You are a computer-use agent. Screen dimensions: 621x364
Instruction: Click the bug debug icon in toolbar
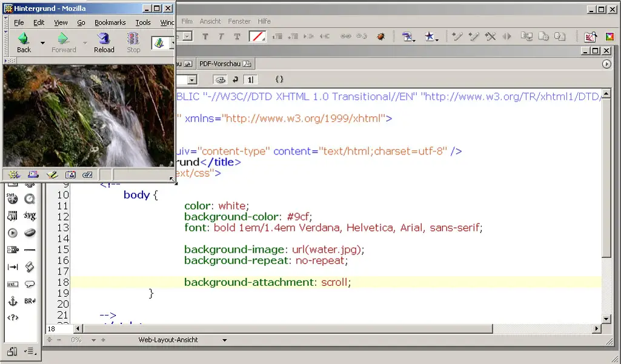(x=380, y=37)
